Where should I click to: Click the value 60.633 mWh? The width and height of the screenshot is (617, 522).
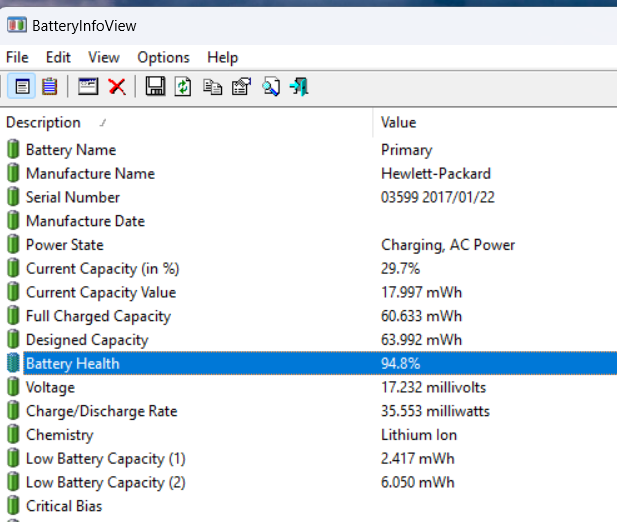pos(421,316)
